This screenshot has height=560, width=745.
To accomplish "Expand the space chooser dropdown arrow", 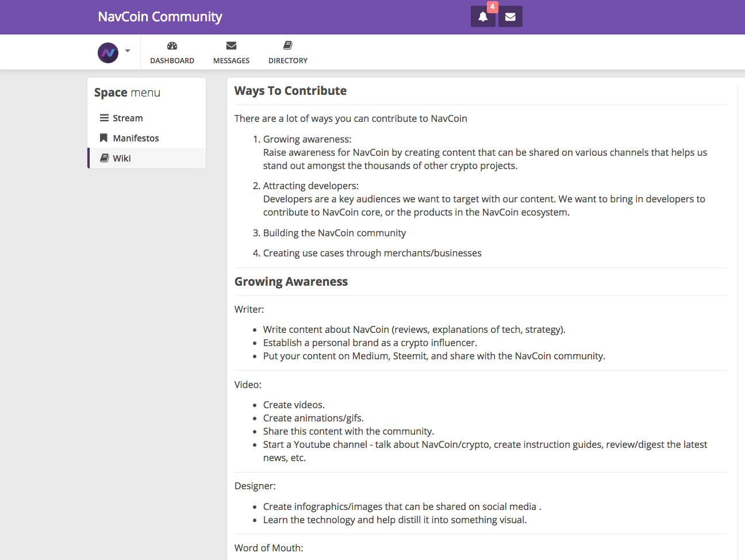I will (x=128, y=51).
